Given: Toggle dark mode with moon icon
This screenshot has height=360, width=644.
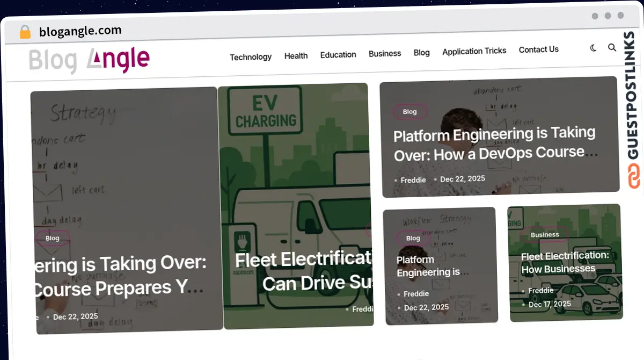Looking at the screenshot, I should 593,48.
